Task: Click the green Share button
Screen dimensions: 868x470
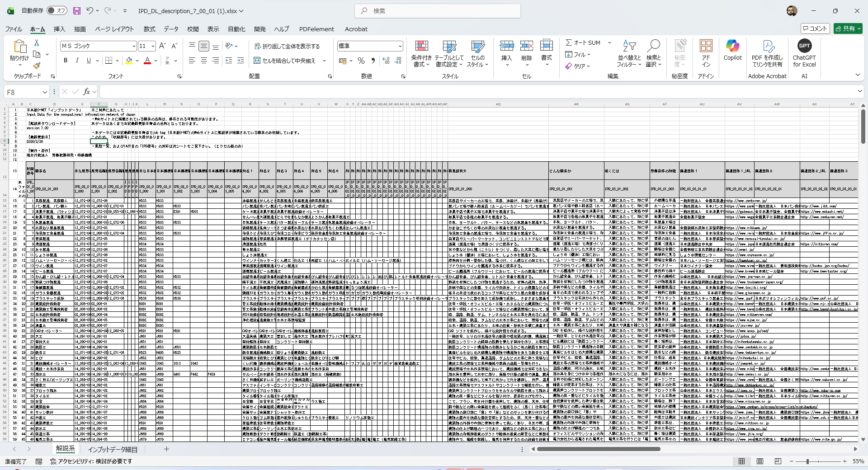Action: [848, 28]
